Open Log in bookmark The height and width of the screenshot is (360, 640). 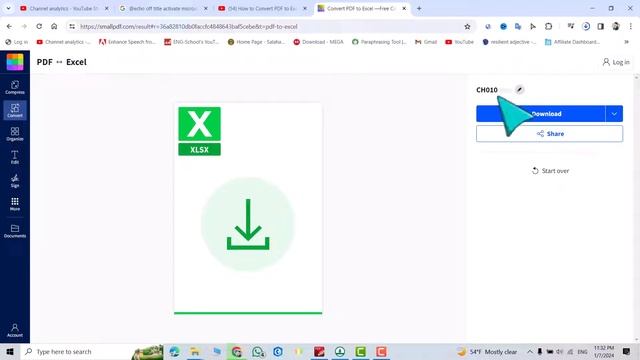pos(17,42)
